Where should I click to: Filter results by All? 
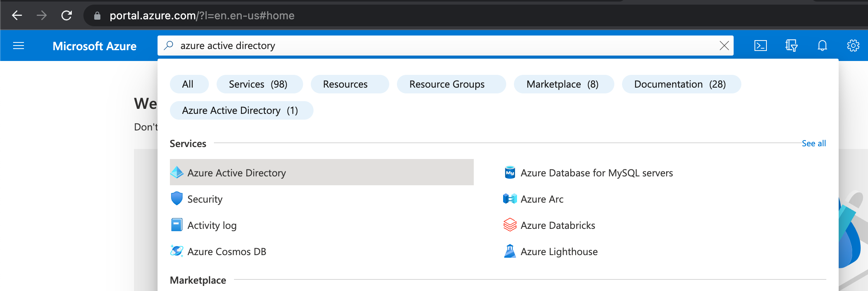tap(188, 84)
